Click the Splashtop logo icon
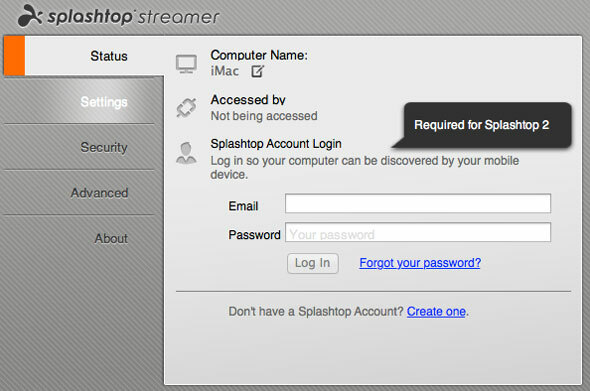This screenshot has width=590, height=391. [x=30, y=16]
